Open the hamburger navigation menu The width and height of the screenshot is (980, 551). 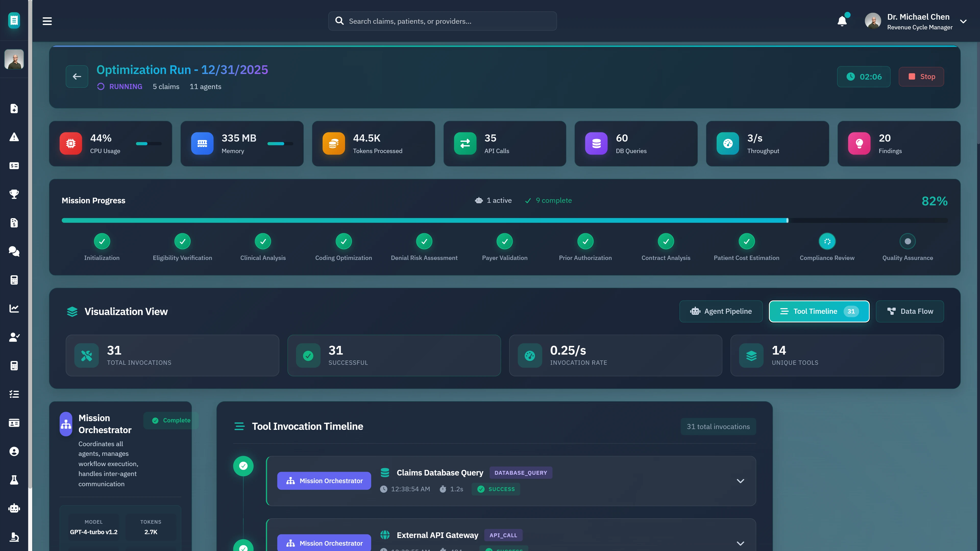click(x=47, y=21)
